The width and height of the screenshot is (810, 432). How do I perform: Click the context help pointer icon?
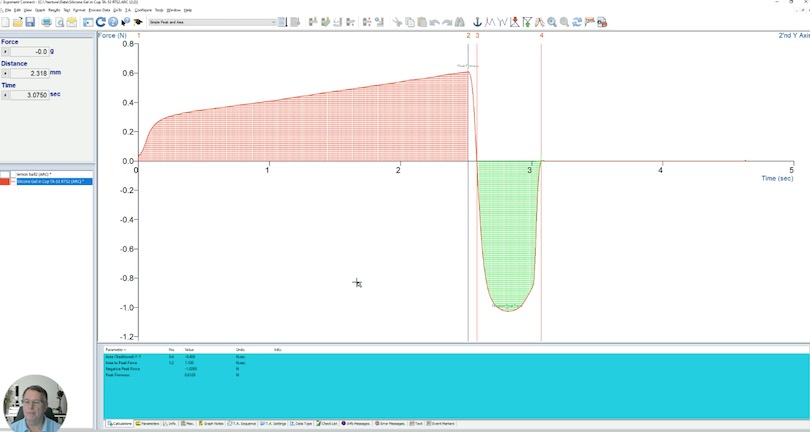pos(126,22)
